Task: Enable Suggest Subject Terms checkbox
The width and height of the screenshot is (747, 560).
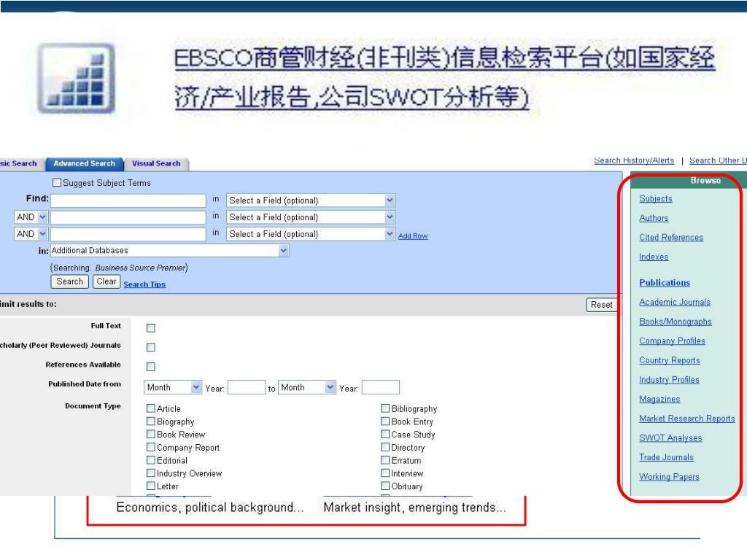Action: click(x=57, y=182)
